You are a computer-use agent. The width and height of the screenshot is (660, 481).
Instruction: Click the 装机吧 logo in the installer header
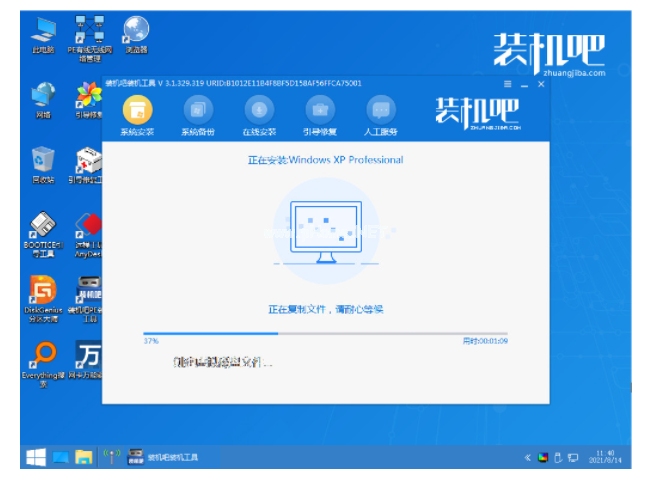pyautogui.click(x=478, y=113)
